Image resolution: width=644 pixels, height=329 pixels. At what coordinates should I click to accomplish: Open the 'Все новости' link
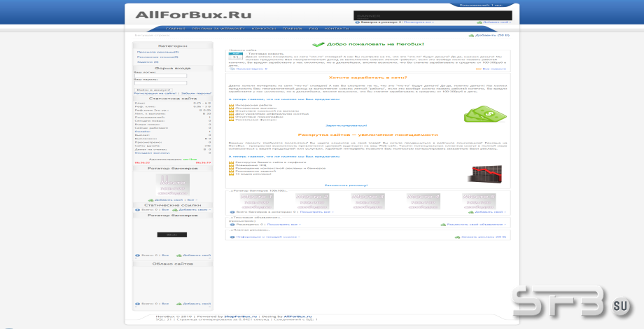click(494, 69)
